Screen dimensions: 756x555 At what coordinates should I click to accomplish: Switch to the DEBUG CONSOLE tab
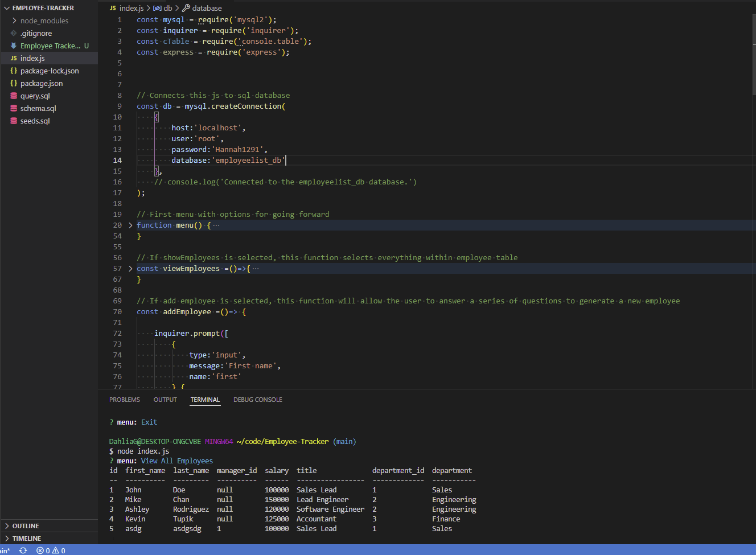coord(258,400)
